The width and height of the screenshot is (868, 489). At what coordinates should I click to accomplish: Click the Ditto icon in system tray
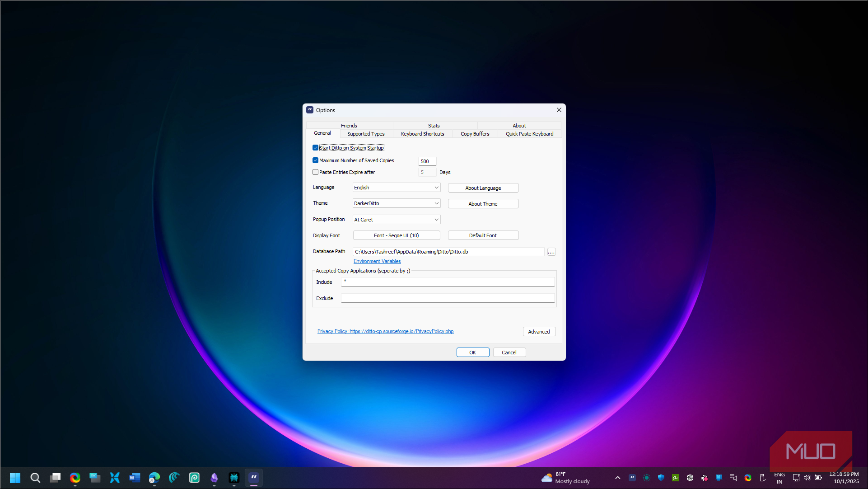[632, 478]
